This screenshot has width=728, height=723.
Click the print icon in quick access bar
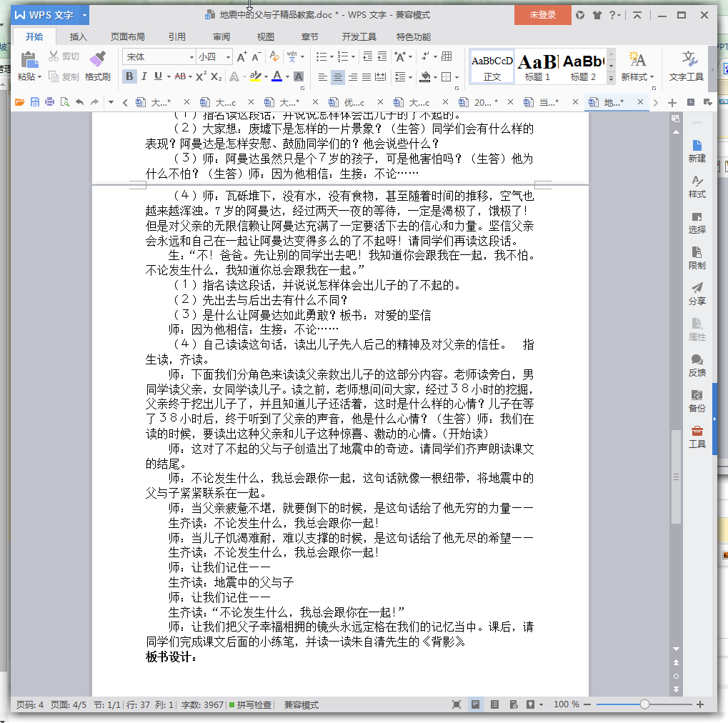[50, 102]
